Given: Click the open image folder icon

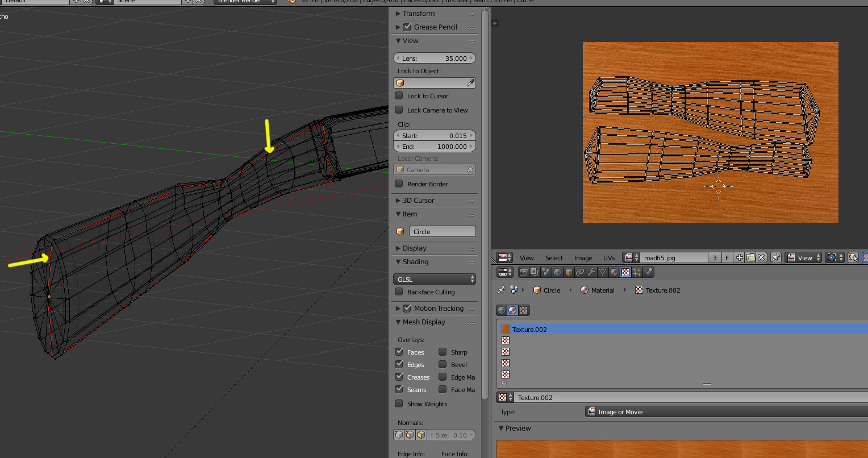Looking at the screenshot, I should point(750,257).
